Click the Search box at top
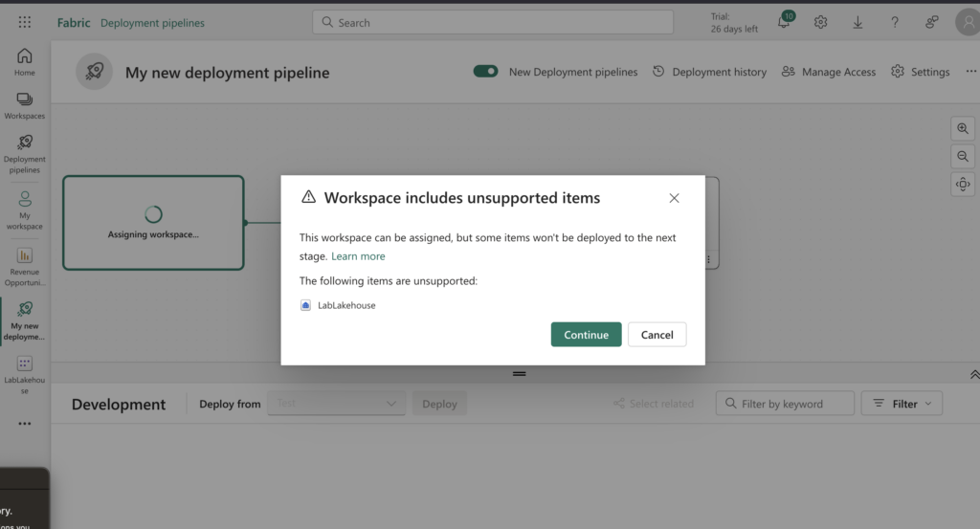Viewport: 980px width, 529px height. 493,23
